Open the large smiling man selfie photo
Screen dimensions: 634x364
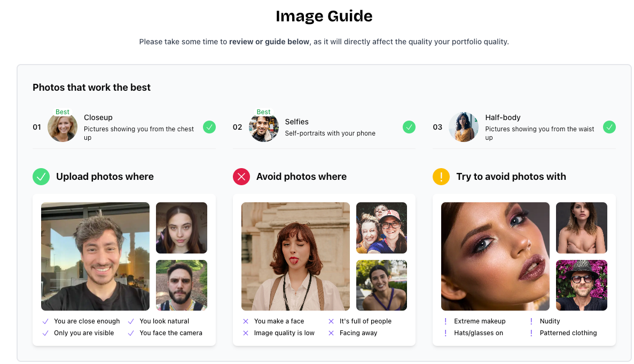[x=96, y=257]
